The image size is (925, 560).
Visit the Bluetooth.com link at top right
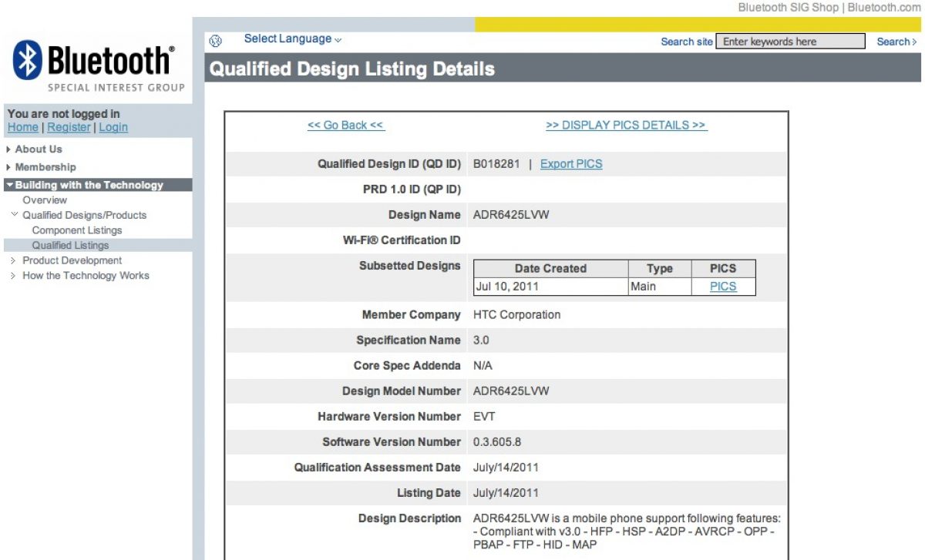(884, 8)
